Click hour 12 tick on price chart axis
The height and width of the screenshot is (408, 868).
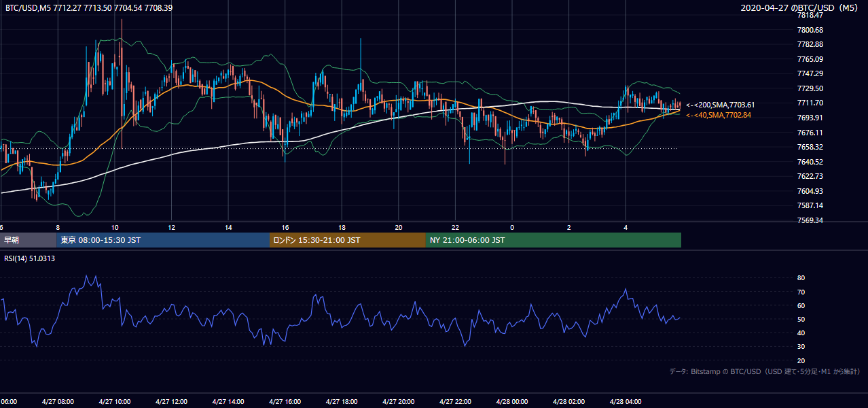172,228
